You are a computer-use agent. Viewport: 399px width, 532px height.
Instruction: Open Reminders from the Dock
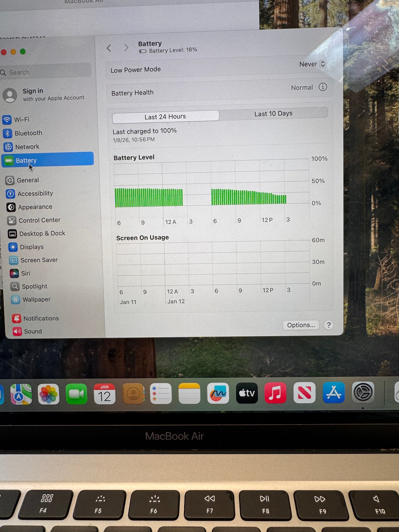point(161,393)
